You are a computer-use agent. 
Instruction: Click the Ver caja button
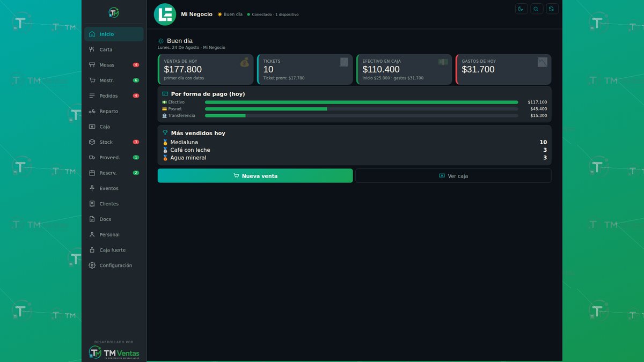click(x=453, y=175)
